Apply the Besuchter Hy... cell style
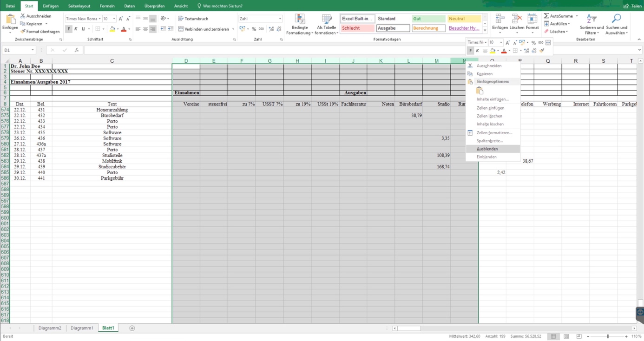The height and width of the screenshot is (341, 644). point(464,28)
